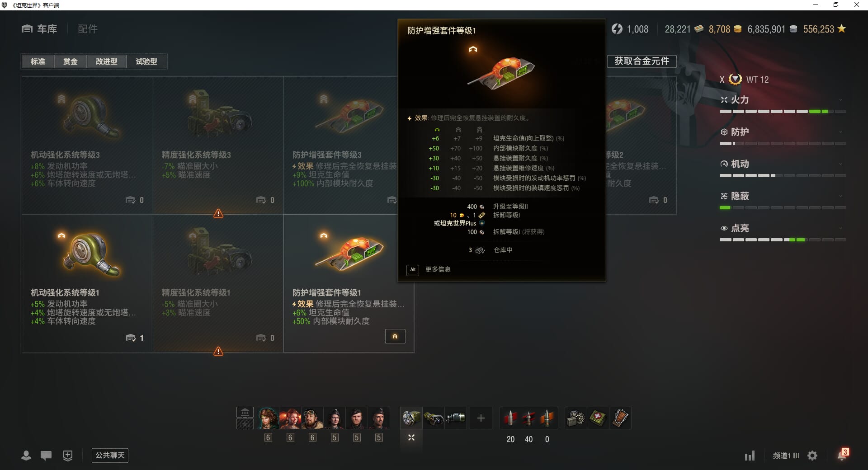Screen dimensions: 868x470
Task: Select the first equipment slot icon
Action: 411,418
